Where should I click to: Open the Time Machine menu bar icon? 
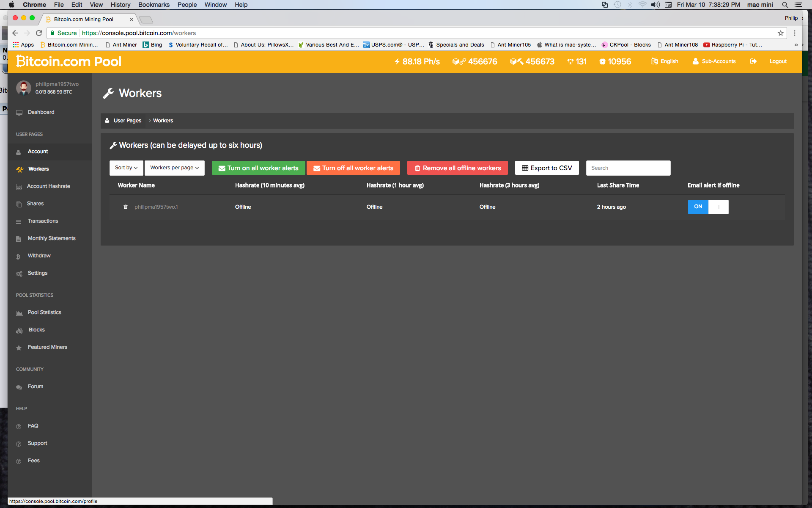tap(617, 5)
